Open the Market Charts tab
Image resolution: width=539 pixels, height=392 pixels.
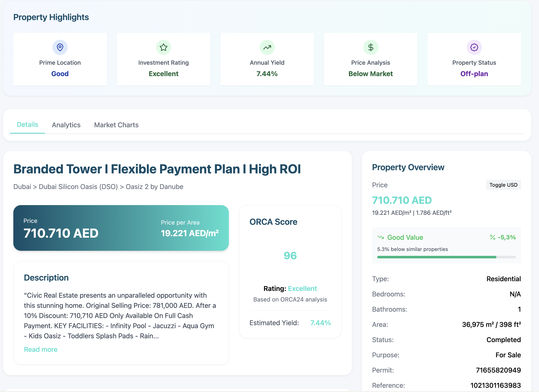[x=116, y=125]
